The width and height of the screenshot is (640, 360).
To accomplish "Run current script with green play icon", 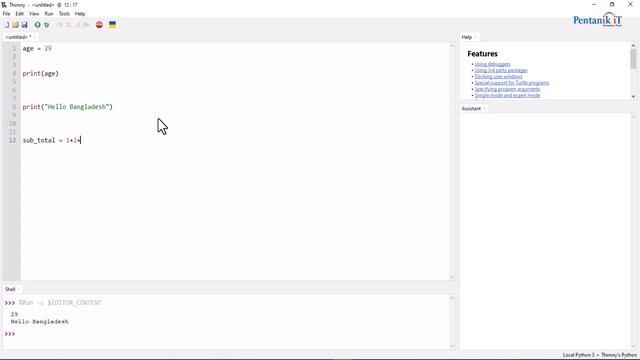I will coord(38,25).
